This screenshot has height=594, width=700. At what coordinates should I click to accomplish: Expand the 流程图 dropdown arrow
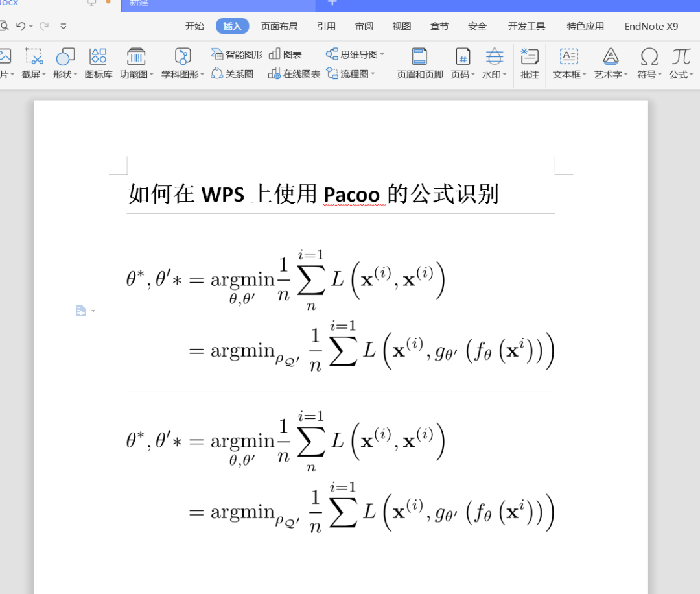point(373,74)
